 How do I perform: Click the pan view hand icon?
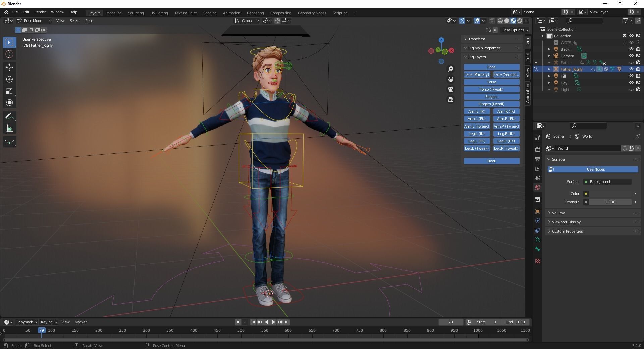451,79
